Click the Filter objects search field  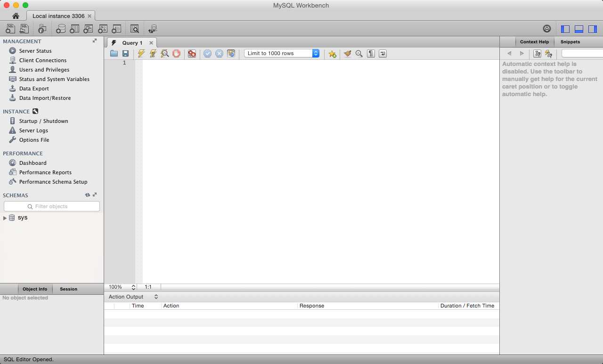(x=52, y=206)
